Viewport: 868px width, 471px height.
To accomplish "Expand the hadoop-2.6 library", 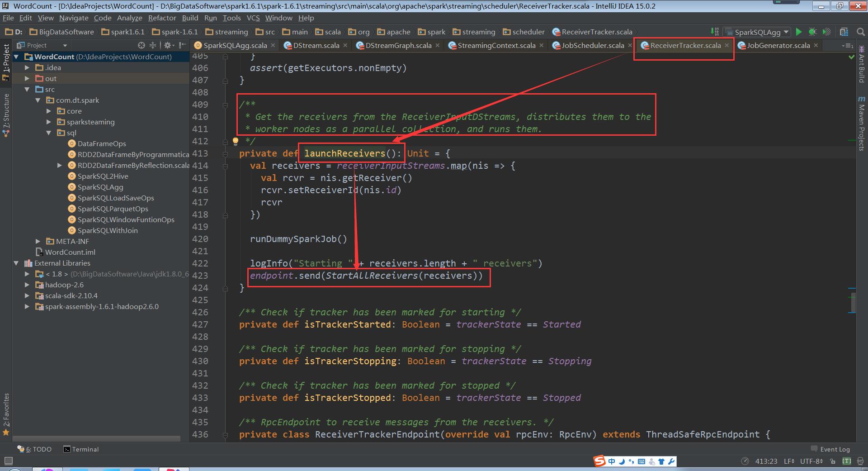I will [27, 285].
